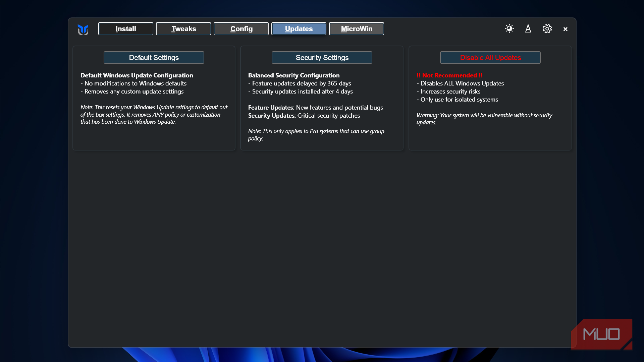
Task: Open the settings gear icon
Action: pos(547,28)
